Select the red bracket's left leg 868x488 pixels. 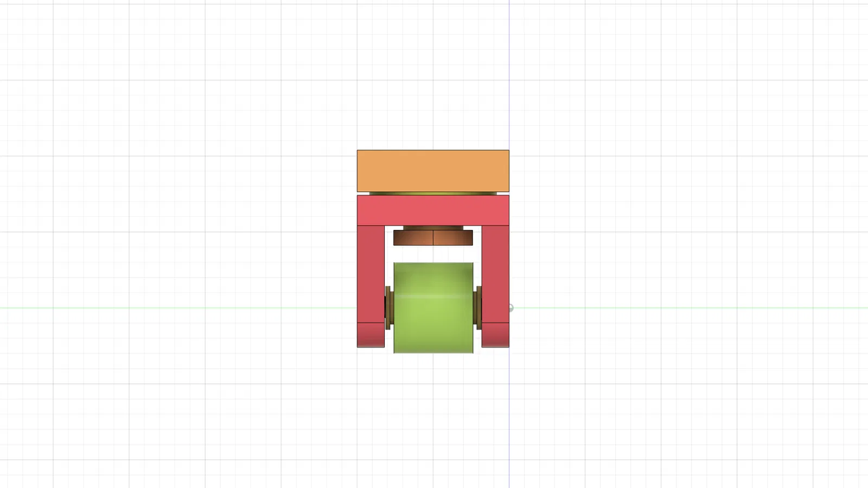(371, 274)
